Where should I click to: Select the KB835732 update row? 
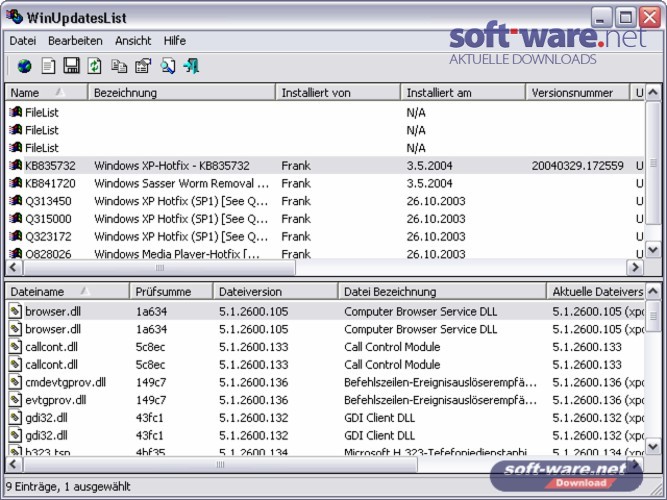[x=325, y=165]
